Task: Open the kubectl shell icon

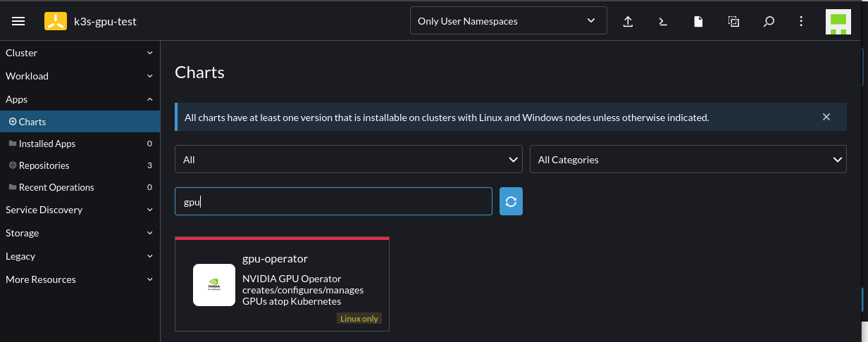Action: tap(663, 21)
